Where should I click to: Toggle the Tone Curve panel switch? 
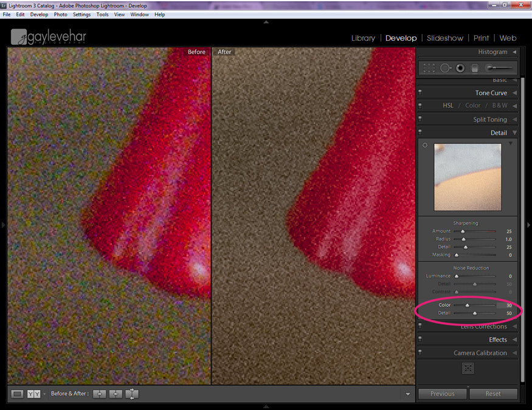click(420, 93)
